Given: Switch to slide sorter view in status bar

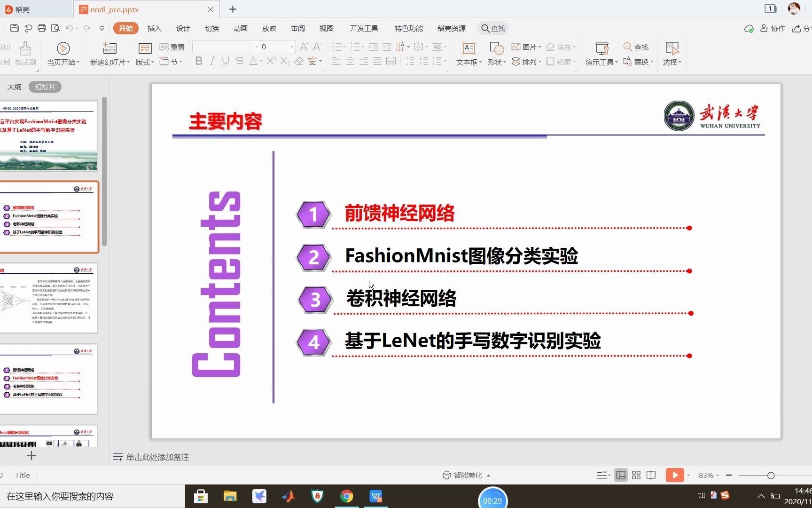Looking at the screenshot, I should [636, 475].
